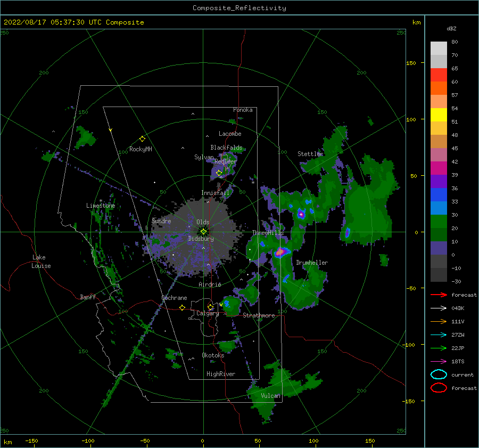Click the white cross in storm core north of Drumheller
Screen dimensions: 479x448
click(301, 215)
